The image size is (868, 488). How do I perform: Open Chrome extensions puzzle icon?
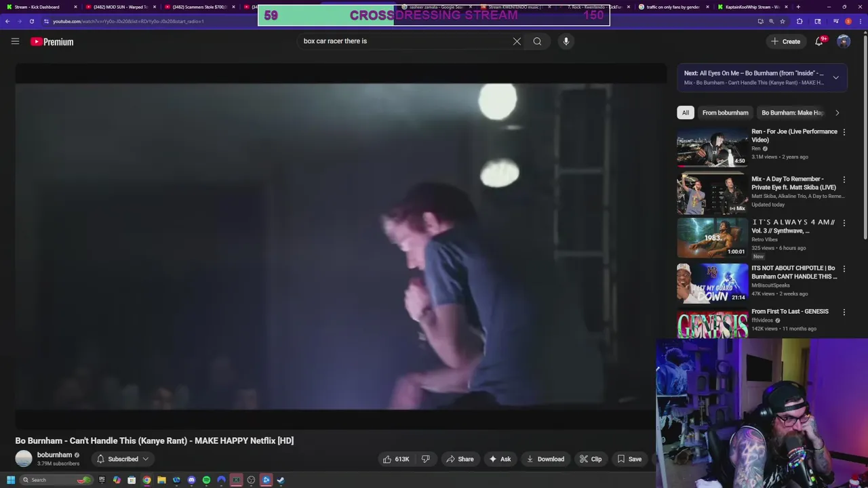coord(800,21)
